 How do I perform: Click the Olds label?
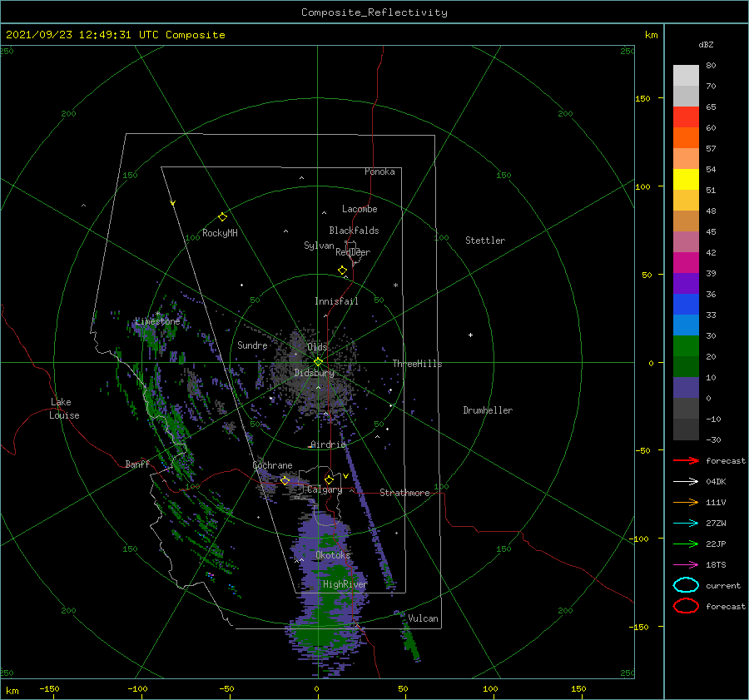(317, 347)
